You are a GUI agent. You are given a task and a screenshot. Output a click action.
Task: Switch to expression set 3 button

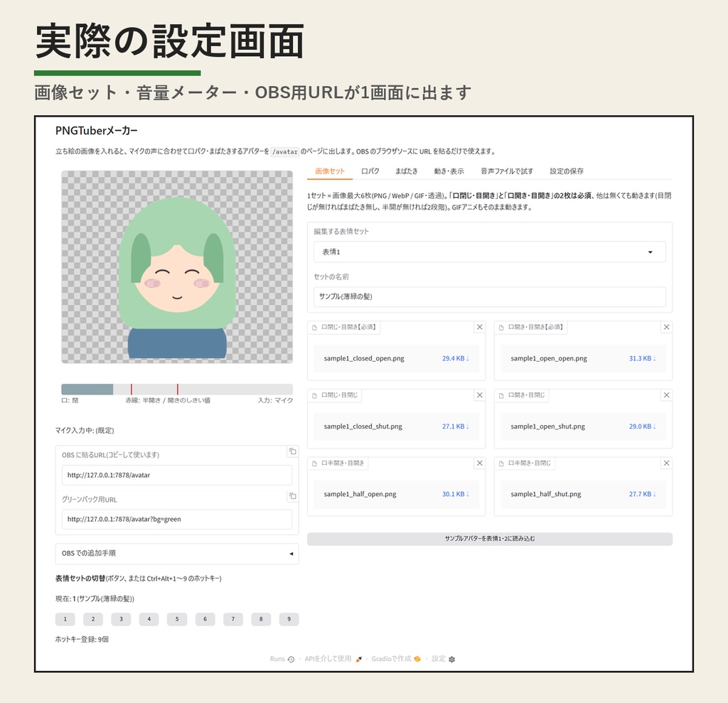click(121, 619)
